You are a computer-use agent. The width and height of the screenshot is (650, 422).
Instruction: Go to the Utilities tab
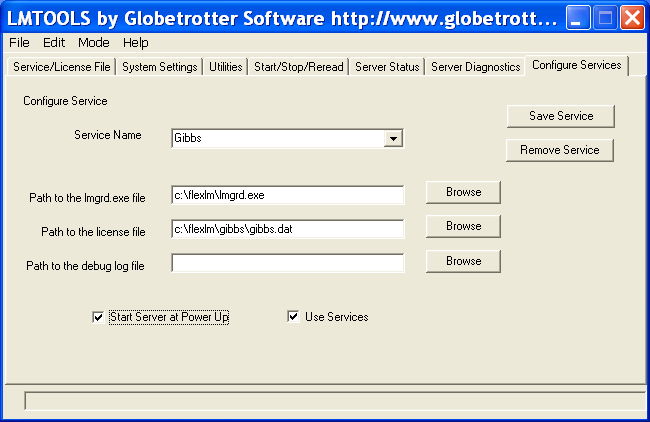pos(226,67)
